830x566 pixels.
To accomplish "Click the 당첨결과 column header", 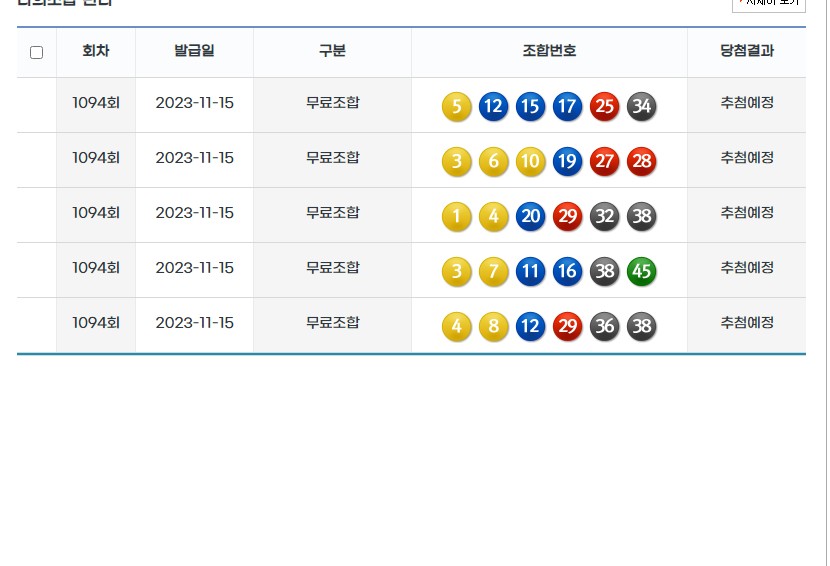I will tap(747, 51).
